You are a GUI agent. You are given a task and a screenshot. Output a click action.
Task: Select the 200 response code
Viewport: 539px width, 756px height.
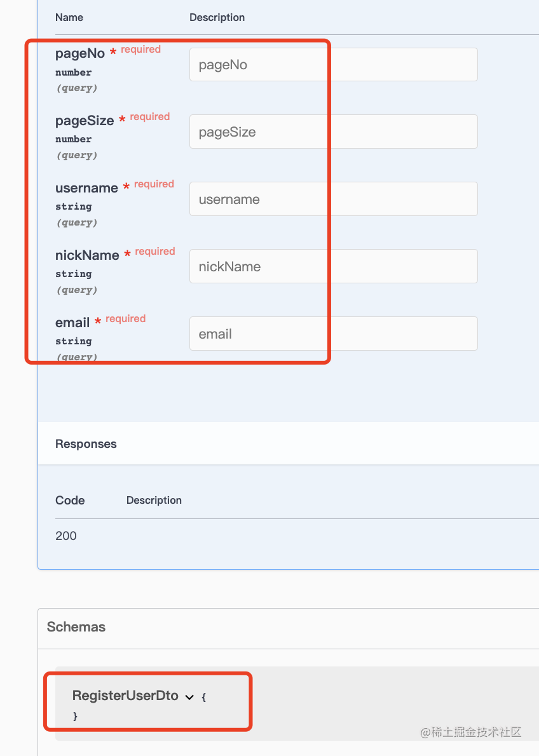click(66, 536)
